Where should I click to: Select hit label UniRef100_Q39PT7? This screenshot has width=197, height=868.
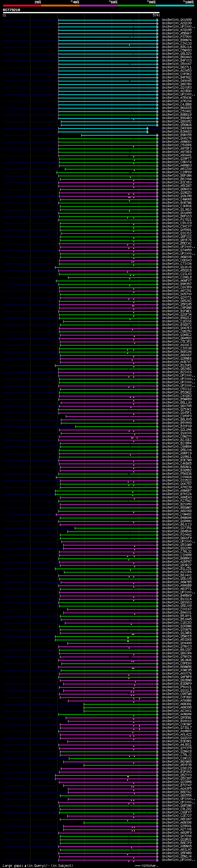pyautogui.click(x=177, y=159)
